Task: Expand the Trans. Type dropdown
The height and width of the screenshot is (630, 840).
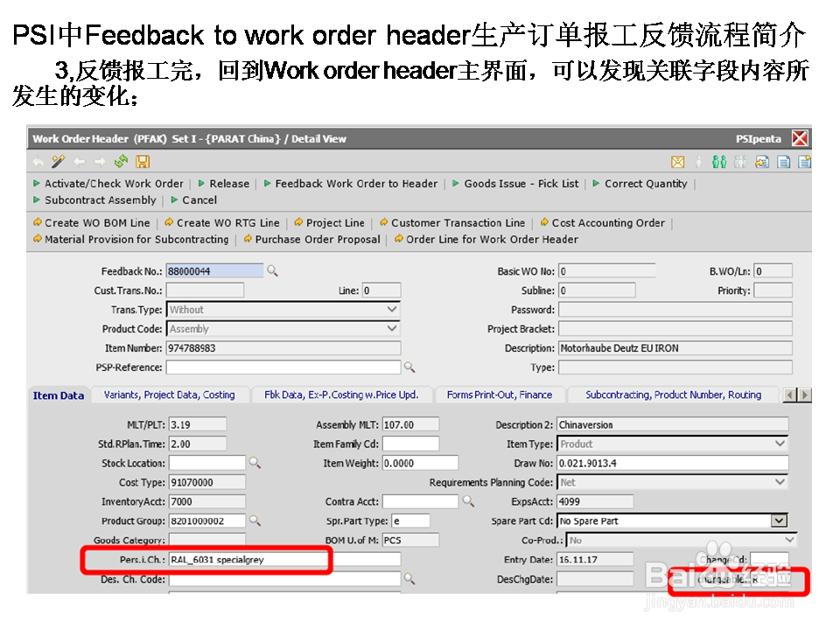Action: pos(392,310)
